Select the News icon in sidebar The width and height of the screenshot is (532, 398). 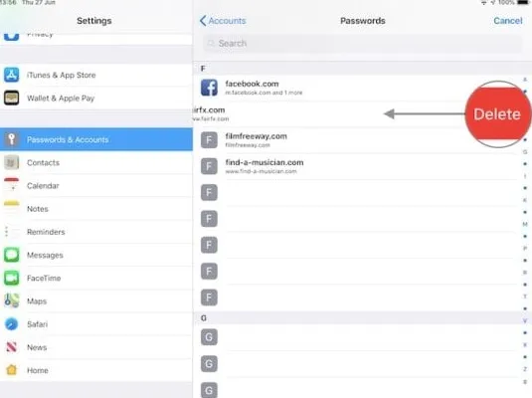(x=12, y=347)
